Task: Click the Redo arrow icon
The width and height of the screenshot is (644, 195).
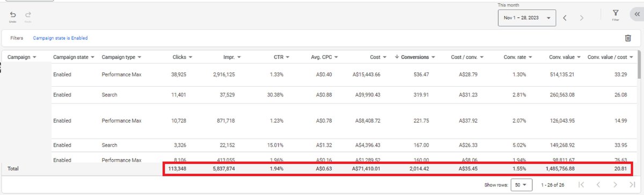Action: point(28,14)
